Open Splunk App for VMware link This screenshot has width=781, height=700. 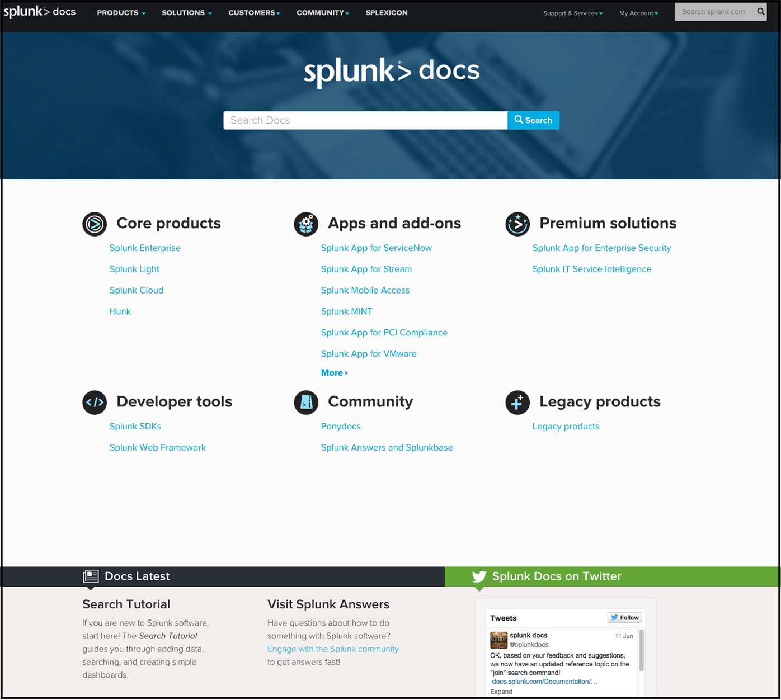(x=369, y=354)
